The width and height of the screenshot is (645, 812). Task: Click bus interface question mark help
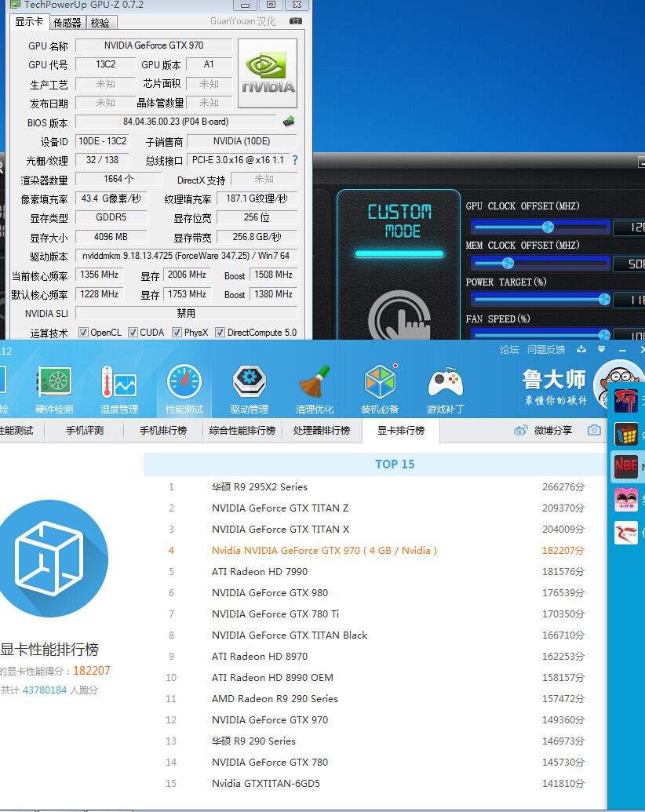(x=295, y=161)
